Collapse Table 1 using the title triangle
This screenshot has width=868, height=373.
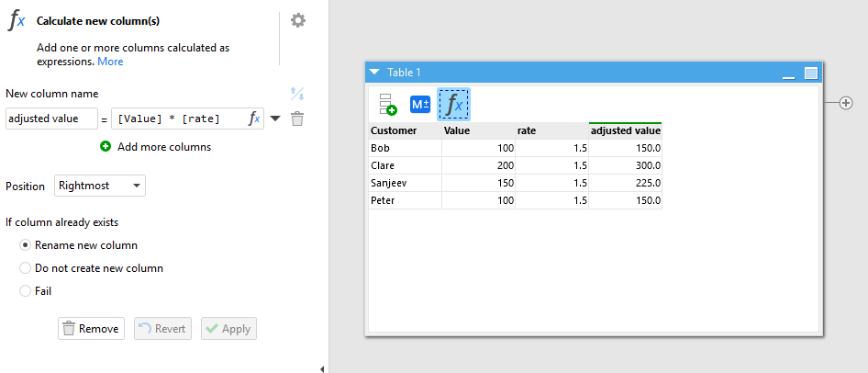[374, 72]
